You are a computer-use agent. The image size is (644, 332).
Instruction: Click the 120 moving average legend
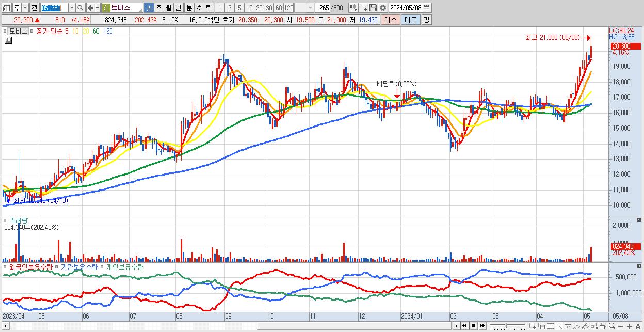tap(108, 31)
